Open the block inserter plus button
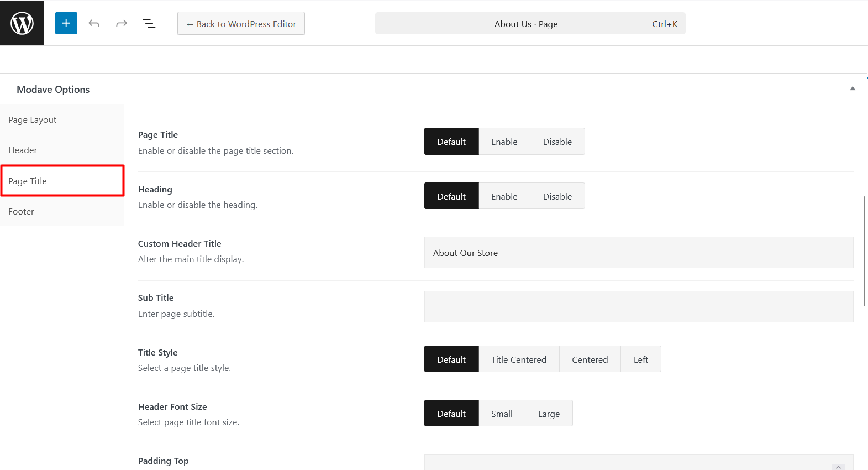Screen dimensions: 868x470 pyautogui.click(x=66, y=23)
